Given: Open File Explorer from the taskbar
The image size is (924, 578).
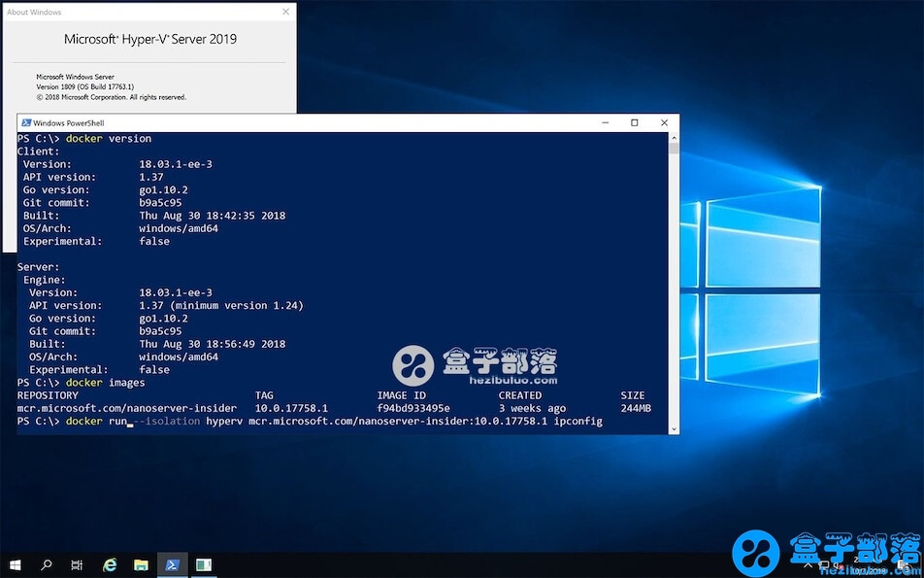Looking at the screenshot, I should [x=141, y=565].
